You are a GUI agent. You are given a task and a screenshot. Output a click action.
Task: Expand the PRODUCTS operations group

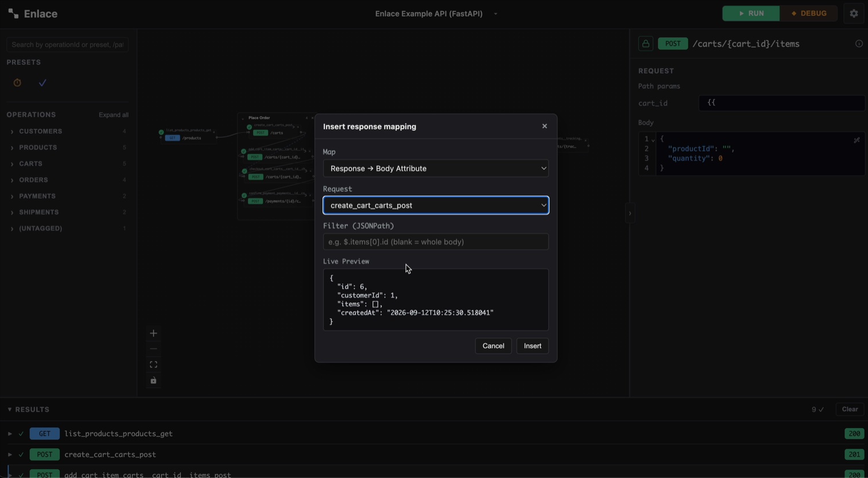click(67, 147)
